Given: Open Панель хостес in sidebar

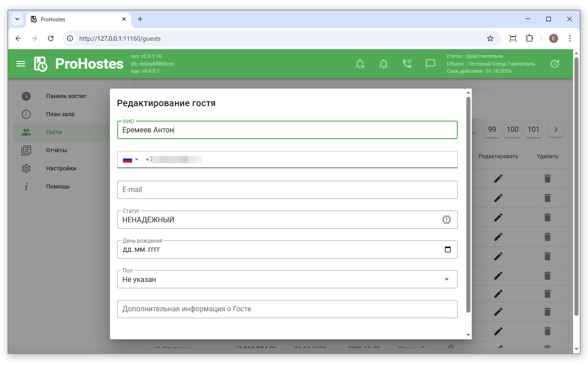Looking at the screenshot, I should click(x=66, y=96).
